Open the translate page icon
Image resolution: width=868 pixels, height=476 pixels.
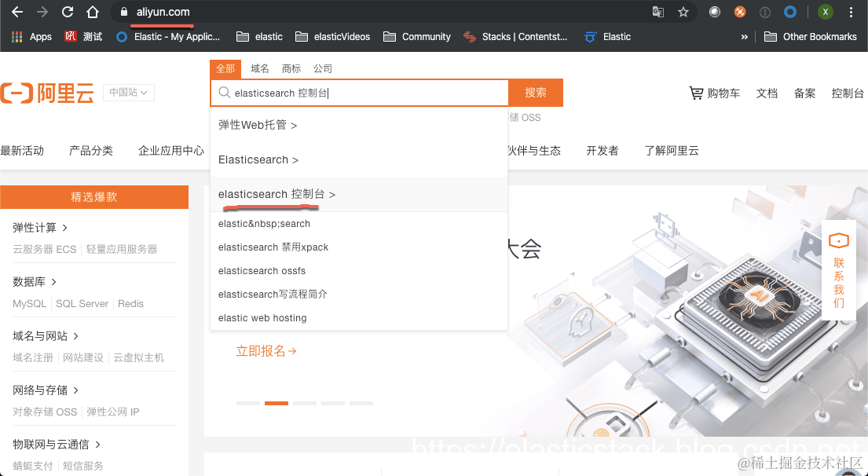click(x=658, y=12)
